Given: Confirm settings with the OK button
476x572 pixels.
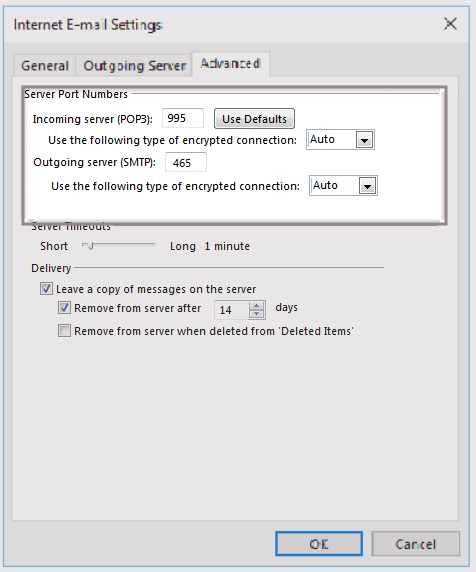Looking at the screenshot, I should (319, 544).
